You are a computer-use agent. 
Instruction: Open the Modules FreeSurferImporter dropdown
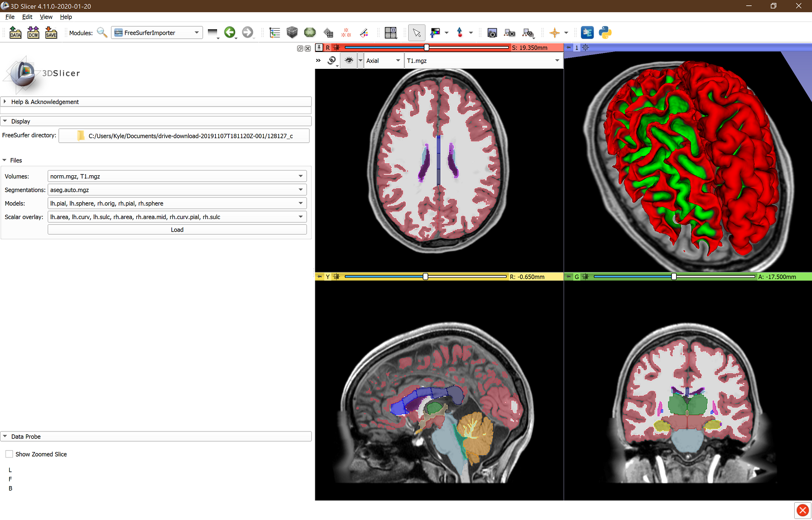coord(157,33)
